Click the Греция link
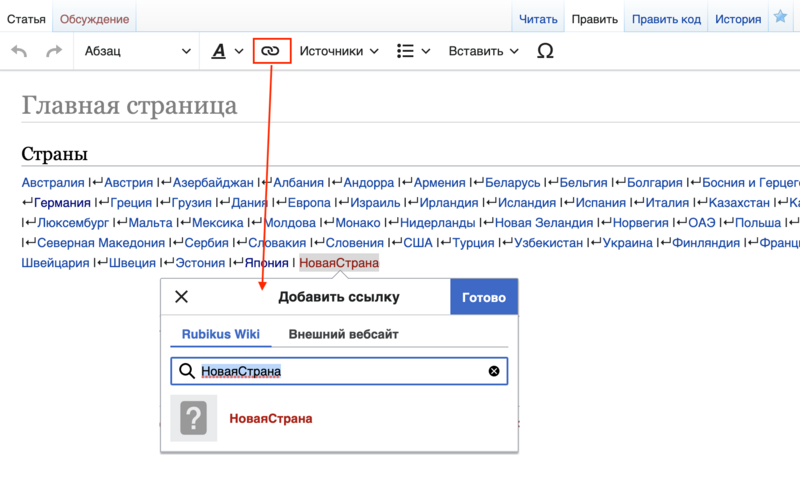The height and width of the screenshot is (504, 800). point(131,203)
